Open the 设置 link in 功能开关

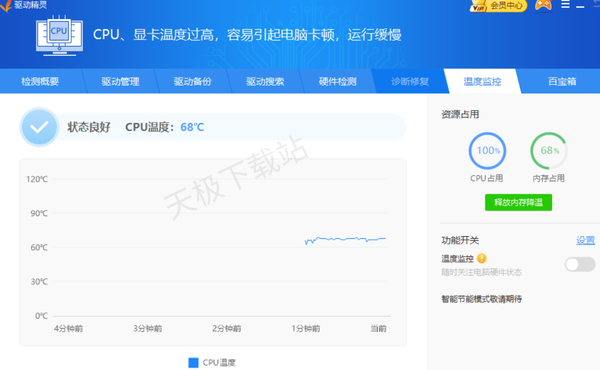585,240
